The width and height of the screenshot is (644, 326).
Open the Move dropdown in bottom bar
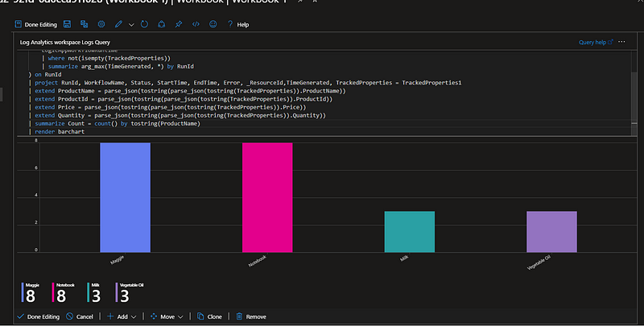(167, 316)
